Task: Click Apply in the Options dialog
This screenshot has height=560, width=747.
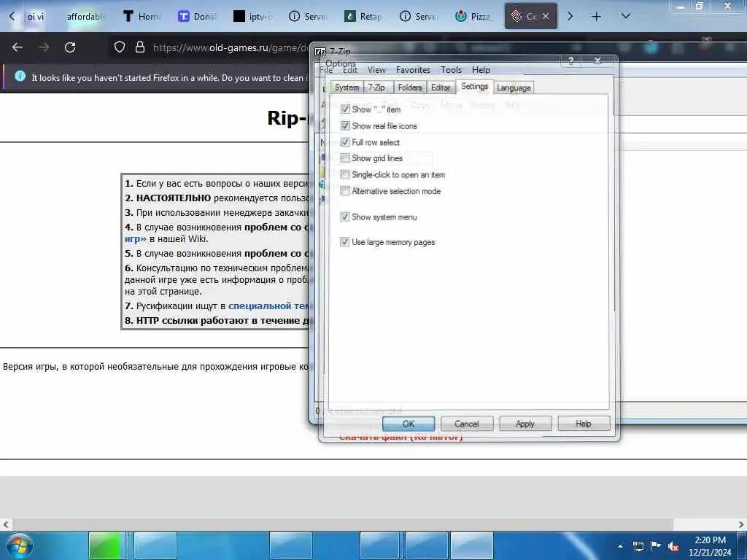Action: pos(525,424)
